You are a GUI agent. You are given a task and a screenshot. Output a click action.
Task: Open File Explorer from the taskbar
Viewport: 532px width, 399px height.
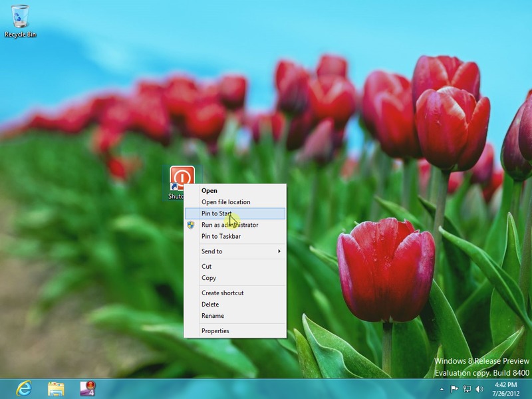(x=56, y=388)
